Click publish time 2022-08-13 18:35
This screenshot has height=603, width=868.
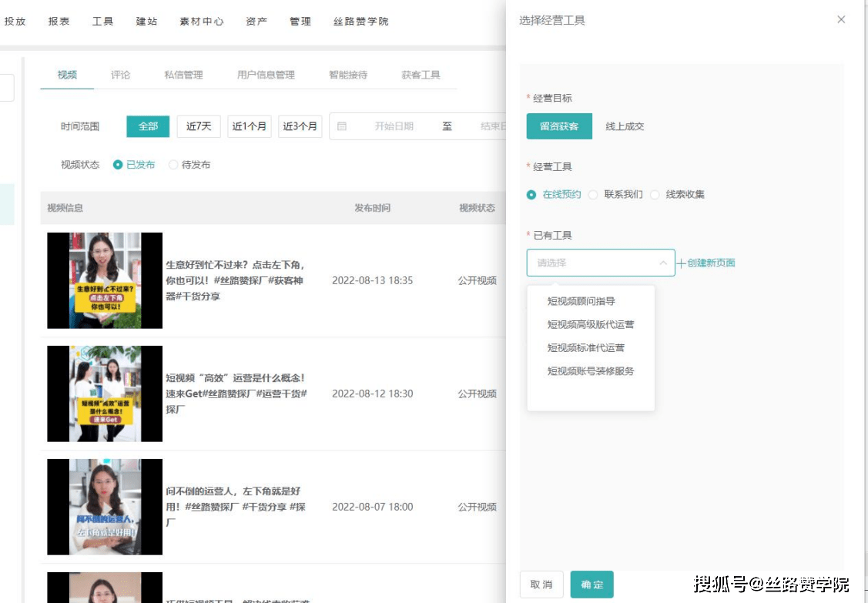click(x=373, y=280)
